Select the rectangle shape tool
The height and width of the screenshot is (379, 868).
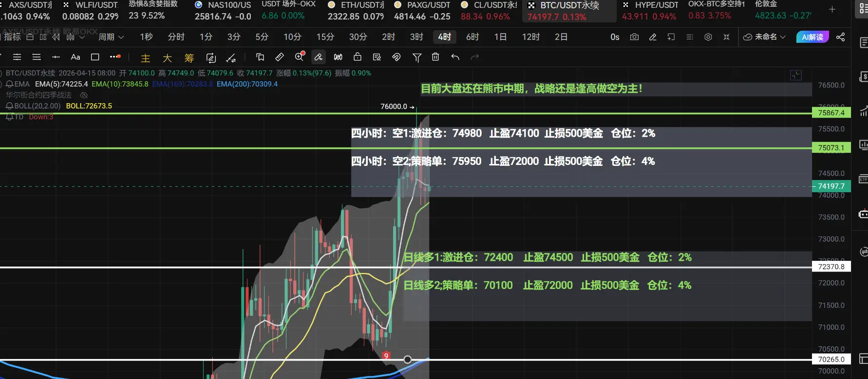tap(95, 57)
